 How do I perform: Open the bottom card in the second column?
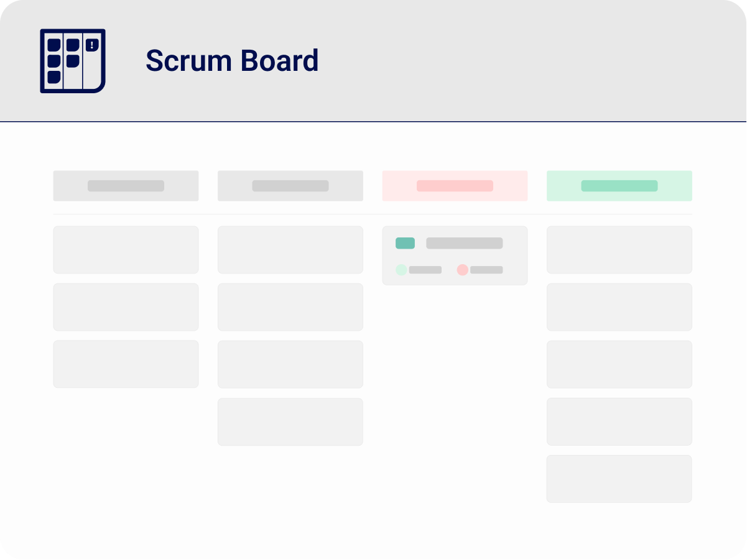(290, 421)
